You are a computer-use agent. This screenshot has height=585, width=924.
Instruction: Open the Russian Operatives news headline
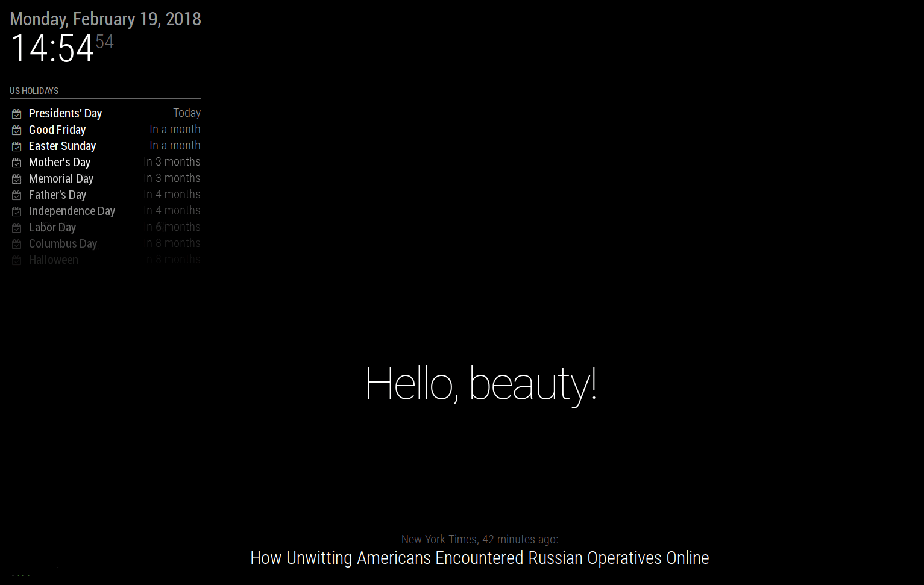coord(479,558)
